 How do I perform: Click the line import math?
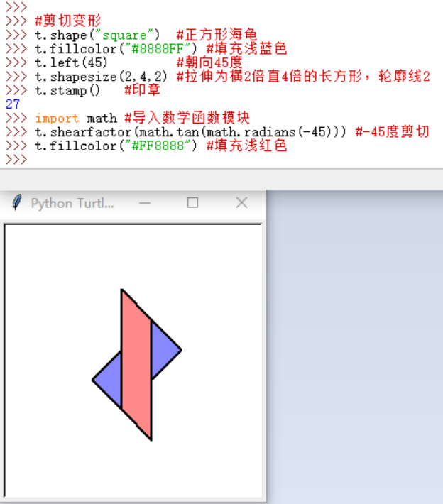(x=76, y=118)
